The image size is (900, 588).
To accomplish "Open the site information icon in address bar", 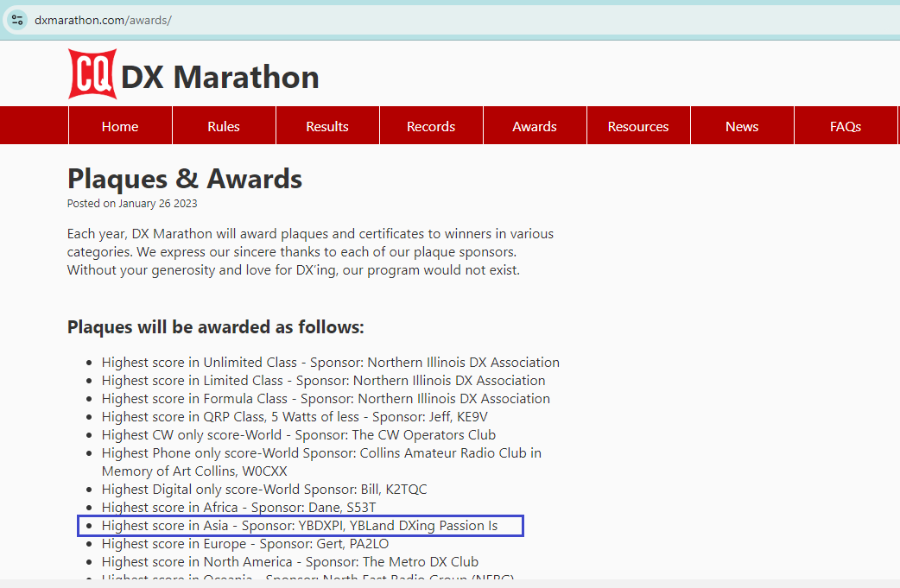I will point(17,20).
